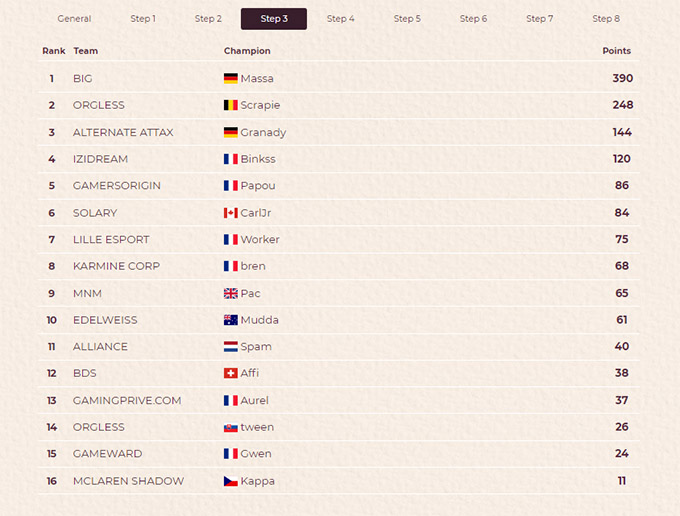The image size is (680, 516).
Task: Click the Team column header
Action: (x=85, y=51)
